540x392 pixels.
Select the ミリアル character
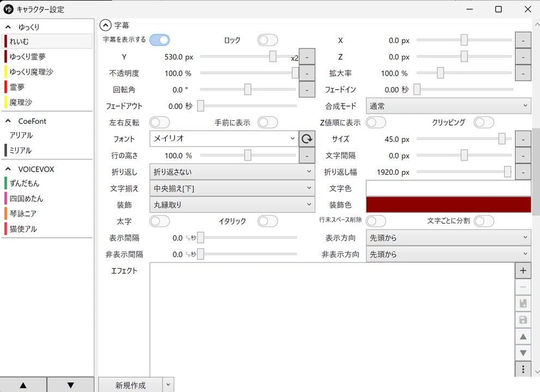tap(47, 150)
